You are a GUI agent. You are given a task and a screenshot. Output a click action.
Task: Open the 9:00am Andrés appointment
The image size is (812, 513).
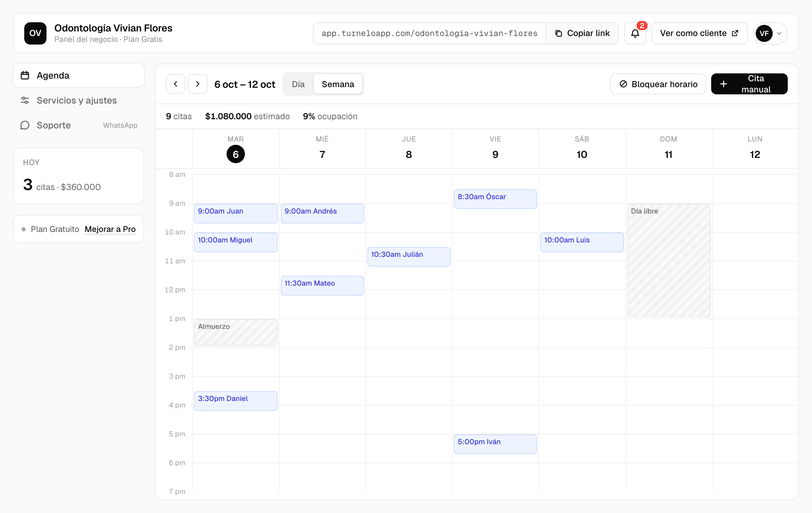coord(322,213)
